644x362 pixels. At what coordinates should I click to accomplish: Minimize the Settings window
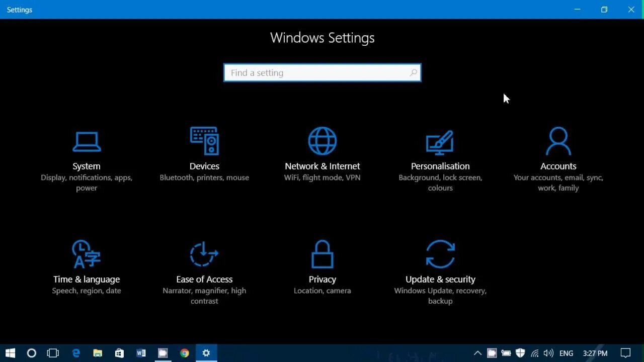click(x=578, y=10)
